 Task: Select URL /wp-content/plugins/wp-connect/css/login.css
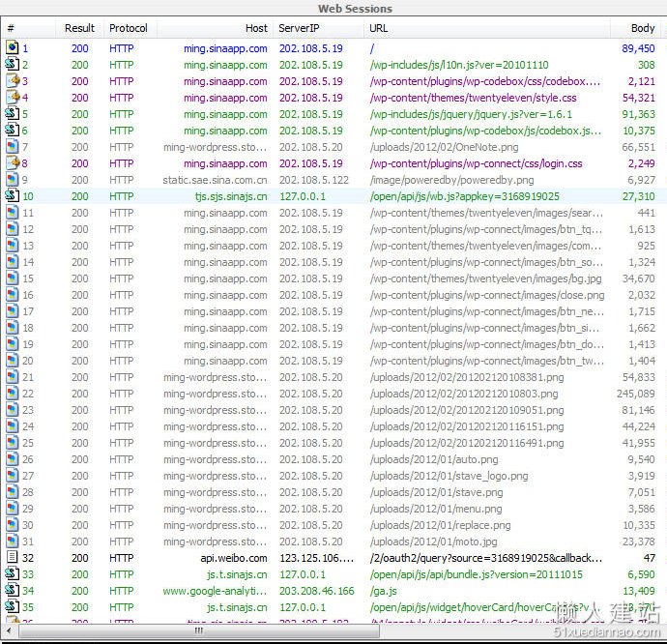[x=476, y=163]
